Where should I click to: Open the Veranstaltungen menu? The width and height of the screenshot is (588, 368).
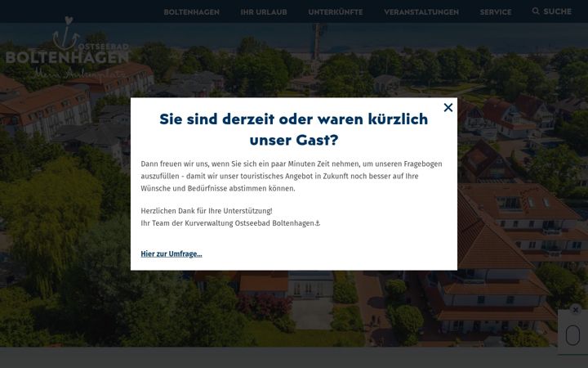pyautogui.click(x=421, y=12)
